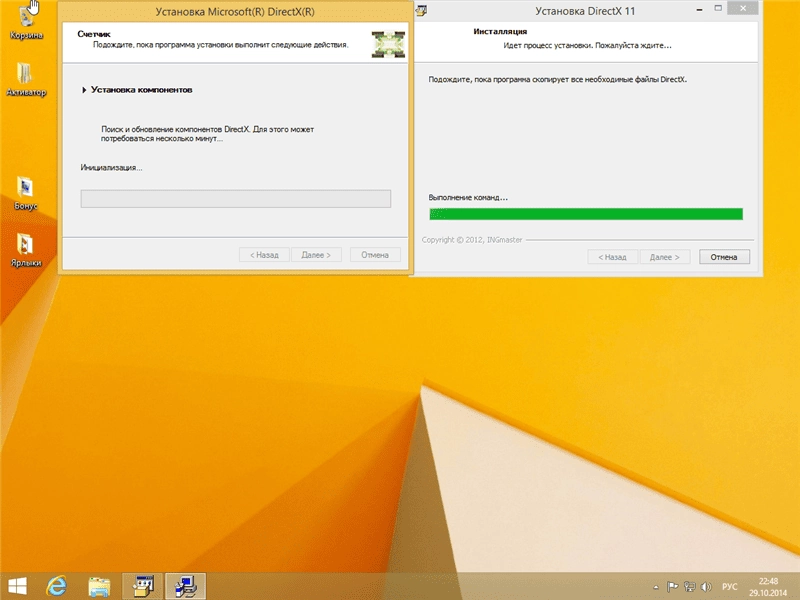Click Далее > in DirectX 11 installer

[665, 257]
